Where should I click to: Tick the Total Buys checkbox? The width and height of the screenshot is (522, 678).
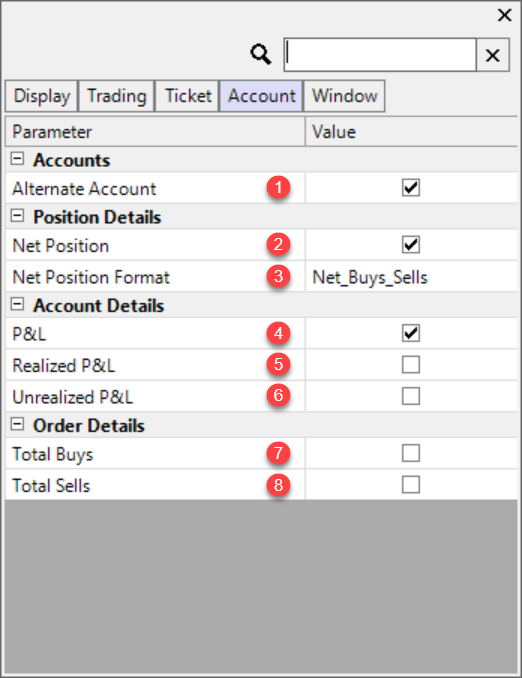410,453
